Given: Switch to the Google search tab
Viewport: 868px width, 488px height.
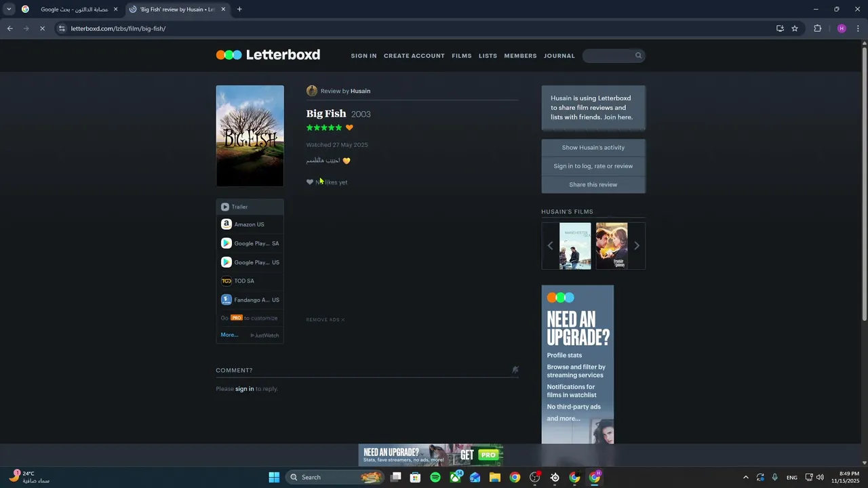Looking at the screenshot, I should click(x=71, y=9).
